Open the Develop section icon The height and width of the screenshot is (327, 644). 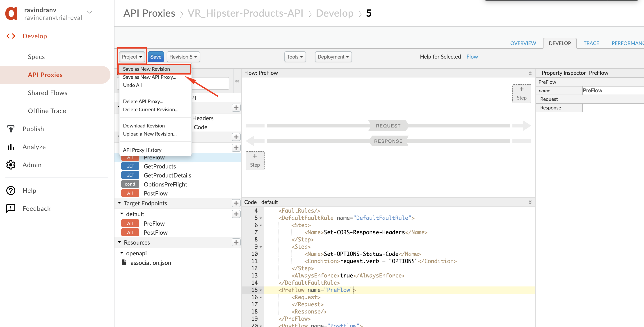click(x=11, y=36)
